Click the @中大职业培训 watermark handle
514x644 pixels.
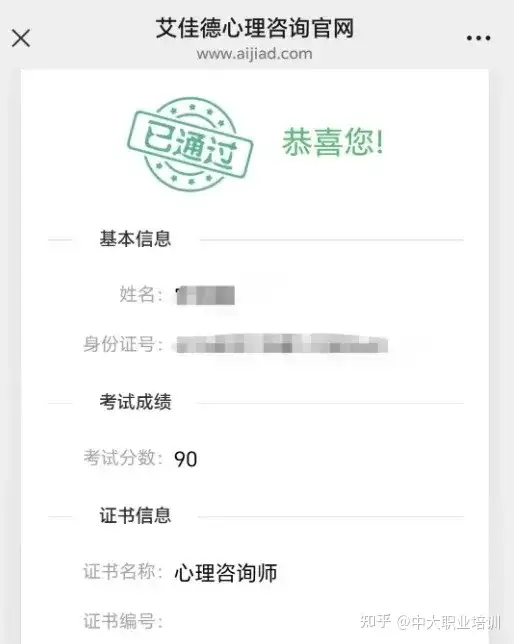coord(449,623)
